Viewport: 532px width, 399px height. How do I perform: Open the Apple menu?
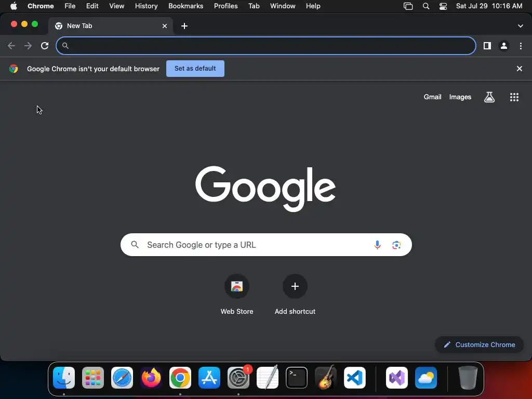click(14, 6)
